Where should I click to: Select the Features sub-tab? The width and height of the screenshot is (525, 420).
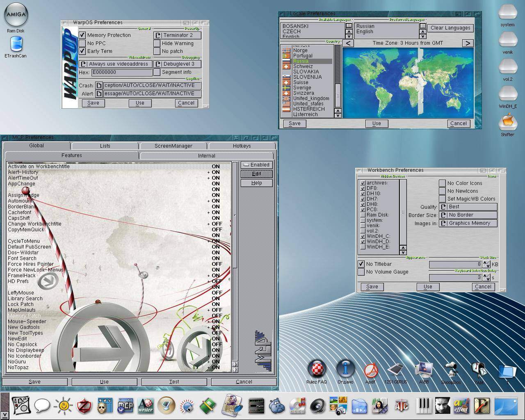(72, 155)
